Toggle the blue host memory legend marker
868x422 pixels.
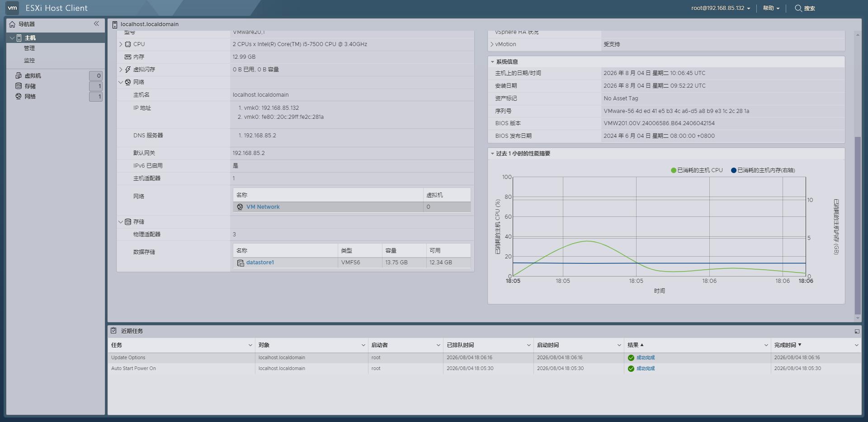point(734,170)
